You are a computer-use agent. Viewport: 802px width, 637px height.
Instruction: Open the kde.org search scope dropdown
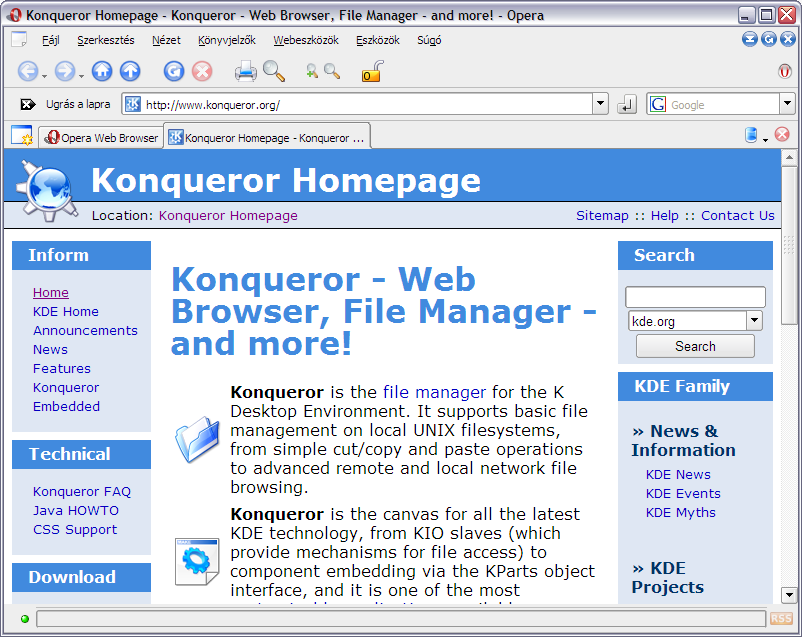[754, 321]
